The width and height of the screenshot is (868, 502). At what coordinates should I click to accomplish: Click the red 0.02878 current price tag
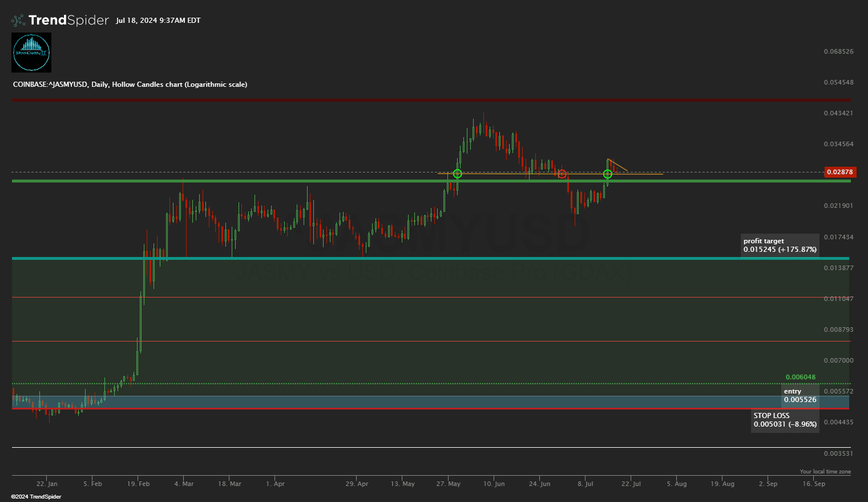[839, 172]
